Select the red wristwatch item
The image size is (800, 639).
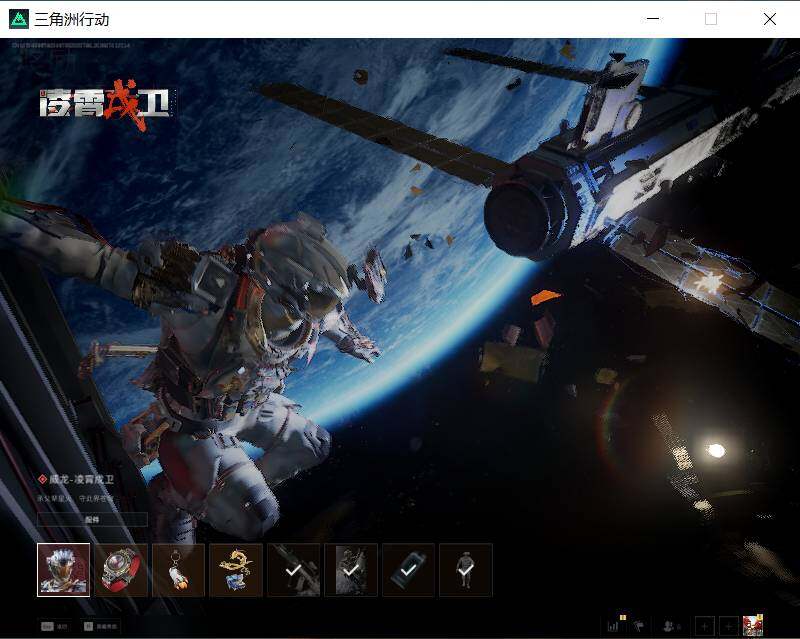[x=121, y=570]
